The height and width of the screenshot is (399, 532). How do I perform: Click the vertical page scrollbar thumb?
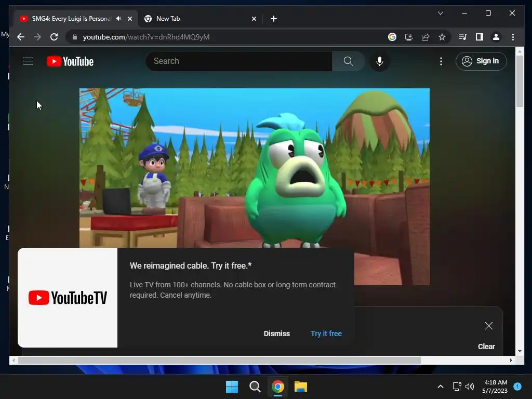click(x=520, y=81)
